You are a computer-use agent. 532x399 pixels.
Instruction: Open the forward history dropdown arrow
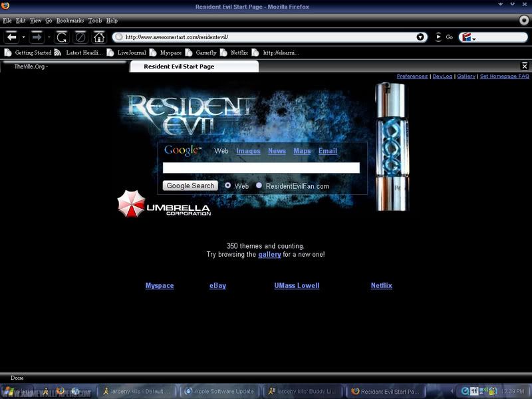pos(49,37)
